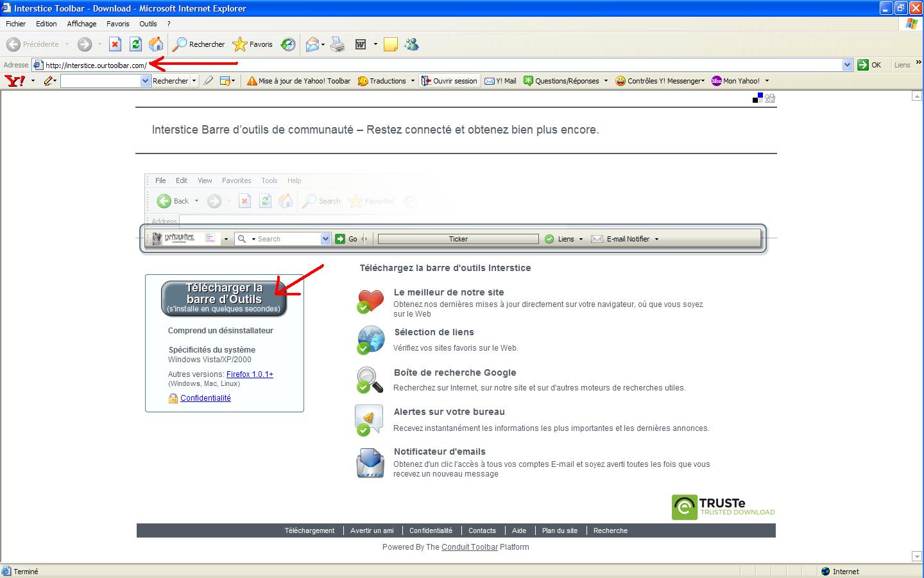Click Télécharger la barre d'Outils button

[224, 298]
